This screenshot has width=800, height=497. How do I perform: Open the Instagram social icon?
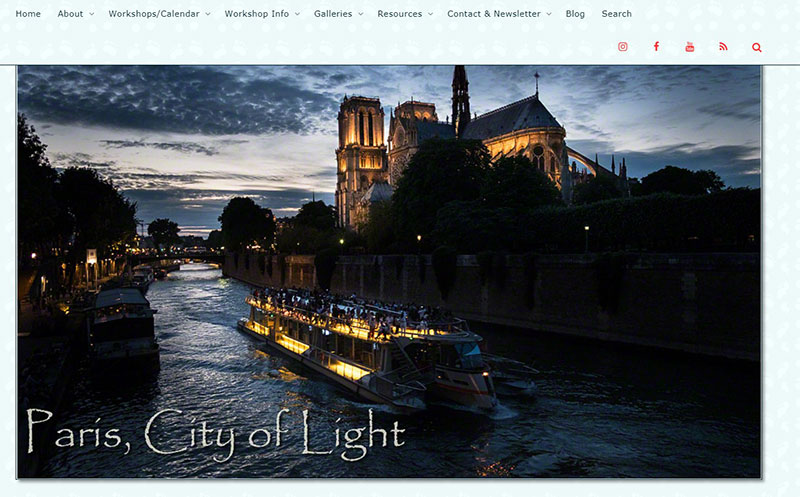(622, 47)
